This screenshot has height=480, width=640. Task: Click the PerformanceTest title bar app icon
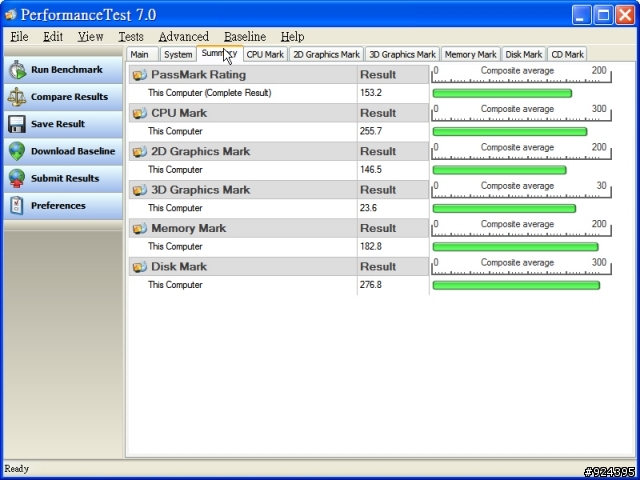10,15
